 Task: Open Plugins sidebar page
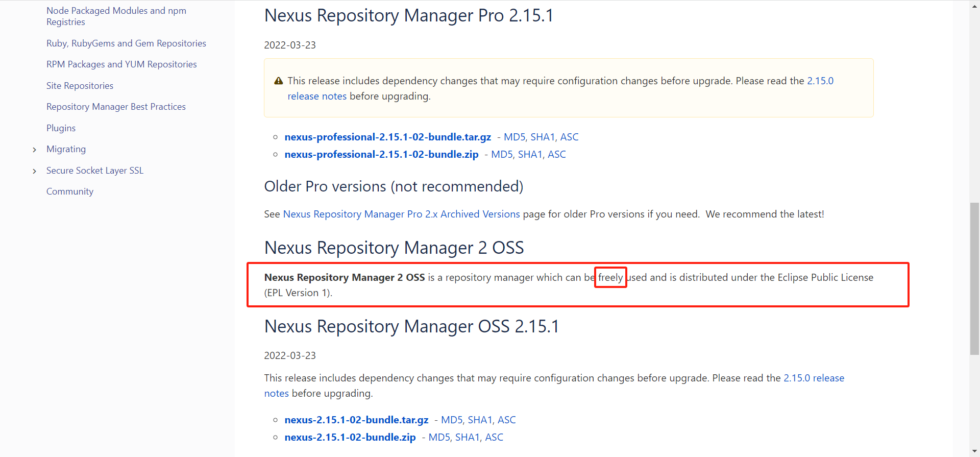(61, 128)
